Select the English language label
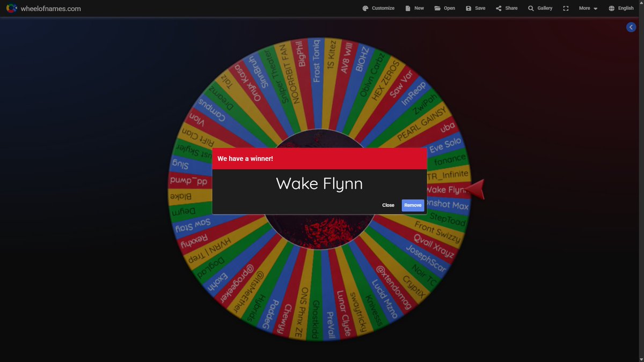 [626, 9]
